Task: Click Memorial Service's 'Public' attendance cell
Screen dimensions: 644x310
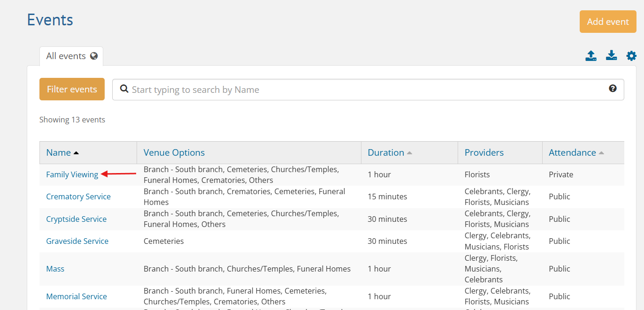Action: (560, 296)
